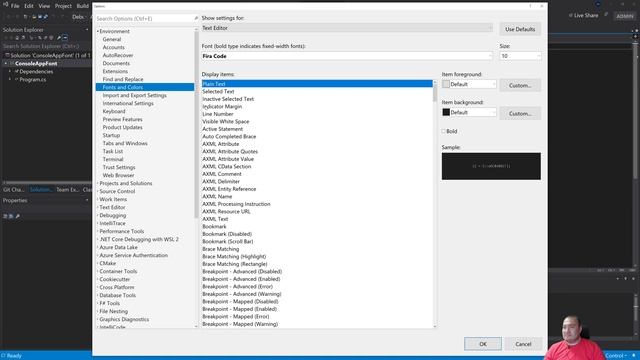Click the Solution 'ConsoleAppFont' node icon
640x360 pixels.
pos(7,55)
